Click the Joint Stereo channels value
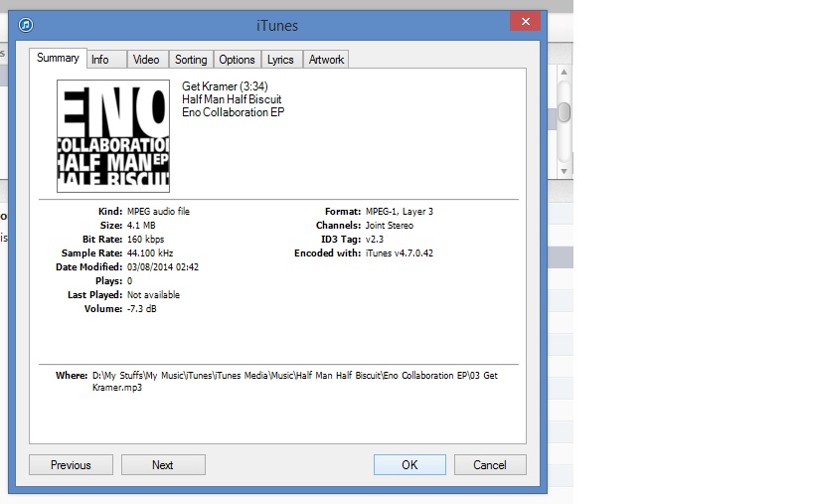 pyautogui.click(x=390, y=226)
